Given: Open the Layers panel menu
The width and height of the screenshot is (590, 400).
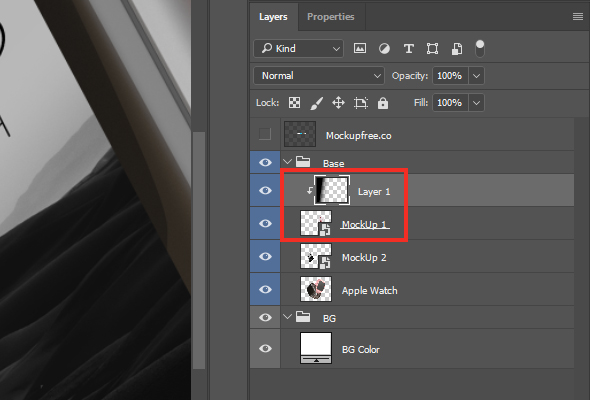Looking at the screenshot, I should (x=578, y=17).
